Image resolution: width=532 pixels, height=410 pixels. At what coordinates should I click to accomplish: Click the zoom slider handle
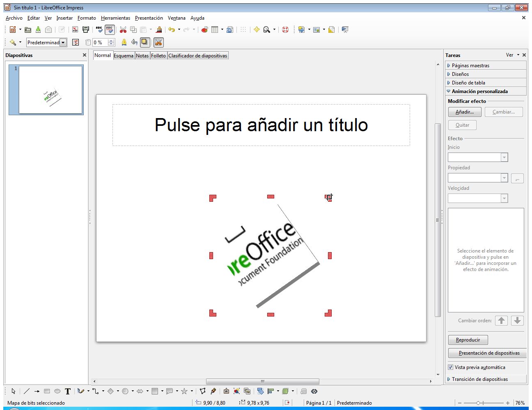click(478, 403)
